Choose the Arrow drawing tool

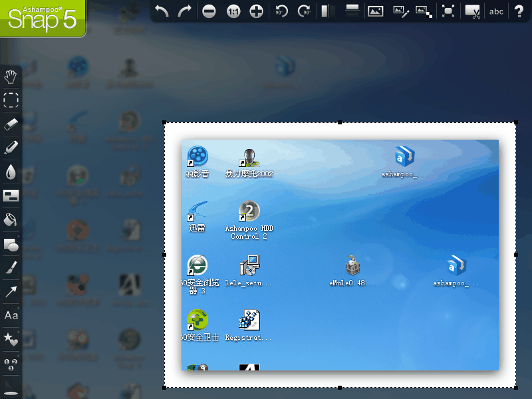[x=11, y=291]
